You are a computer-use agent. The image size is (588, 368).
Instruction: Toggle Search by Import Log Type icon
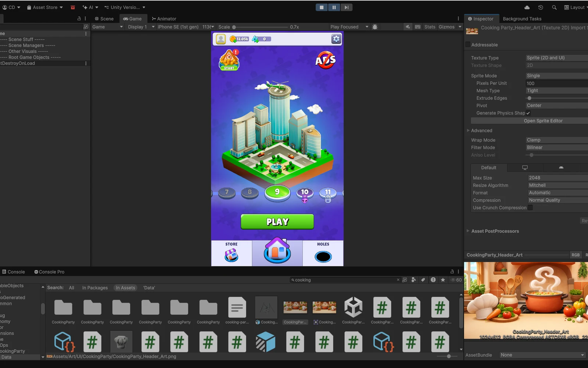(433, 280)
